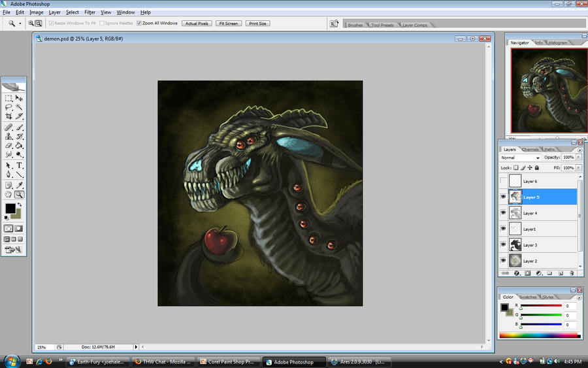The width and height of the screenshot is (588, 368).
Task: Open the Filter menu
Action: [x=90, y=12]
